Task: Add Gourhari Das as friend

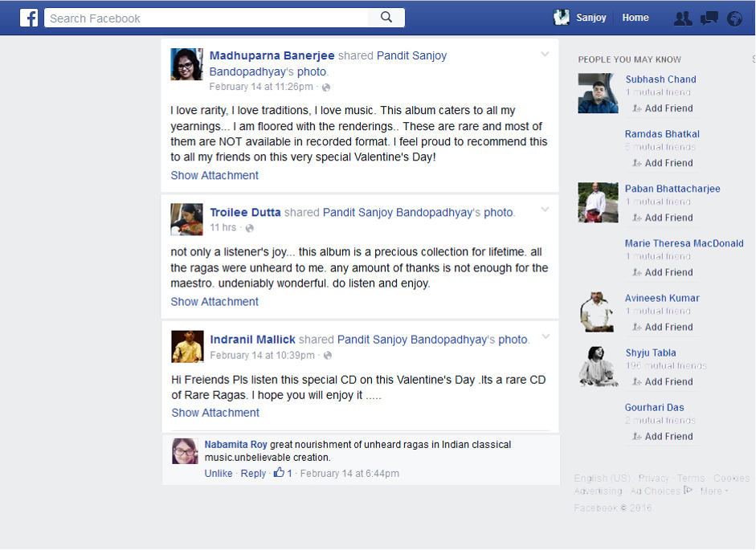Action: click(663, 436)
